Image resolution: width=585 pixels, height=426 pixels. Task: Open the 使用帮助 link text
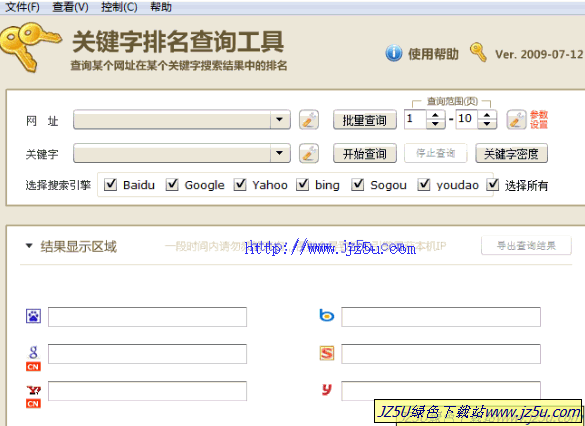pyautogui.click(x=433, y=54)
